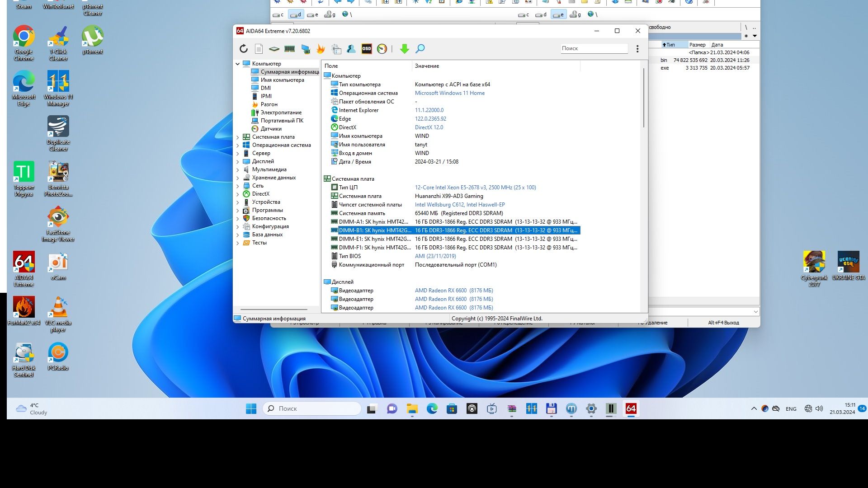Open Microsoft Windows 11 Home link
This screenshot has height=488, width=868.
tap(450, 93)
